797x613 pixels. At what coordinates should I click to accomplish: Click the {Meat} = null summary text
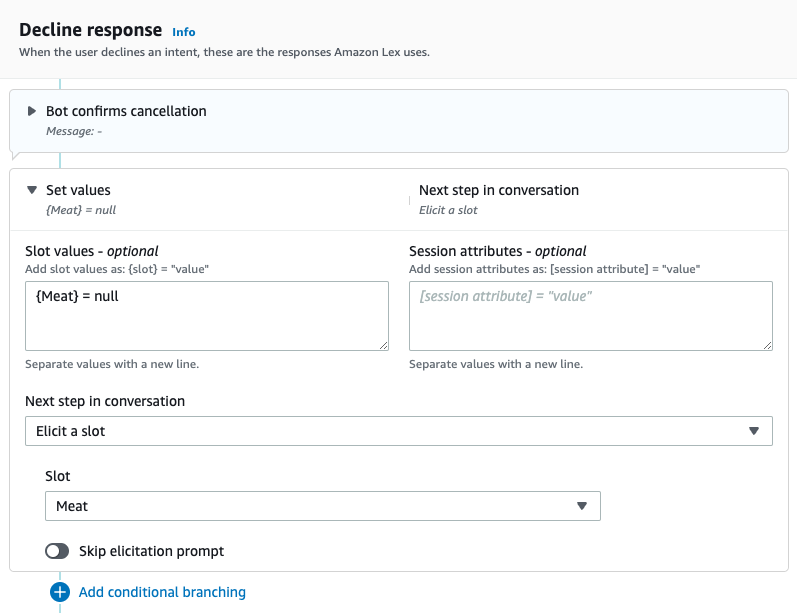[82, 210]
